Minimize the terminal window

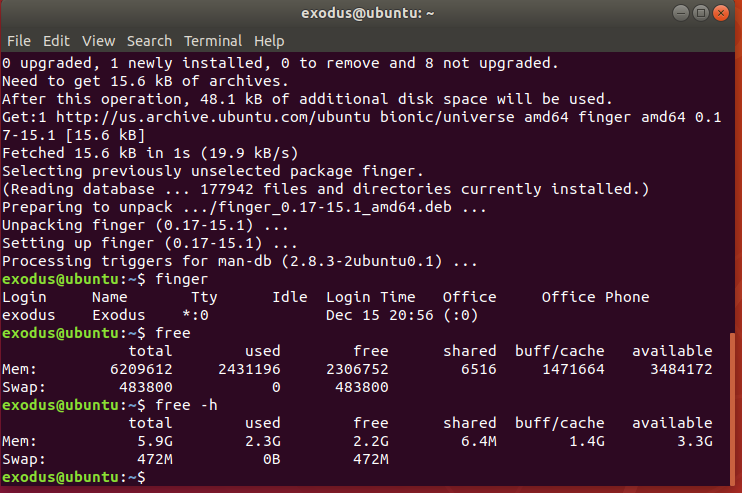pyautogui.click(x=681, y=13)
